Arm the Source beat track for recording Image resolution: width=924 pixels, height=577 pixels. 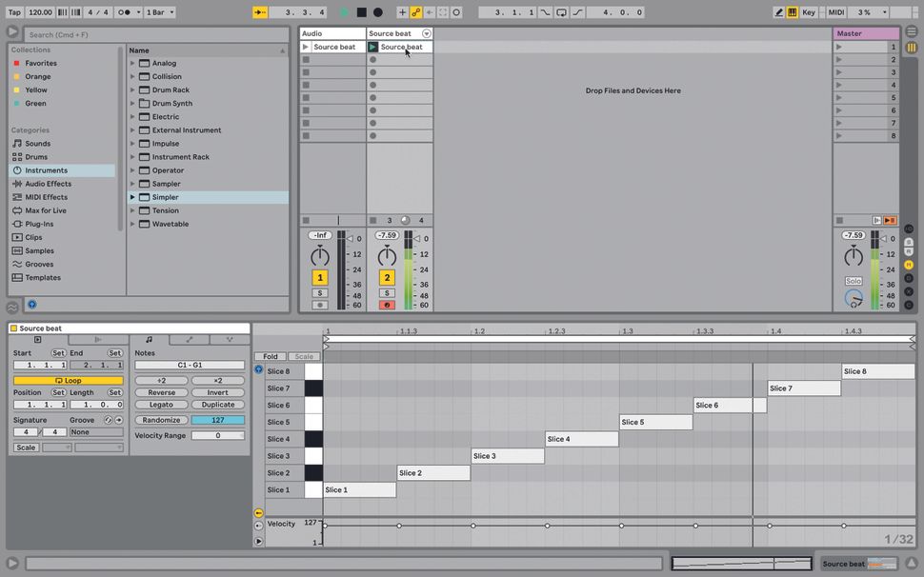tap(387, 305)
